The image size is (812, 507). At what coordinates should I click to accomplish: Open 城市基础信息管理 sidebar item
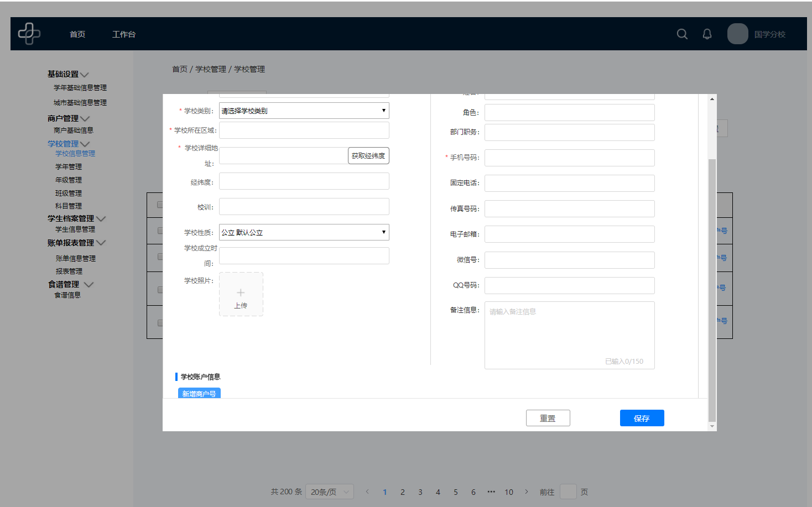80,103
